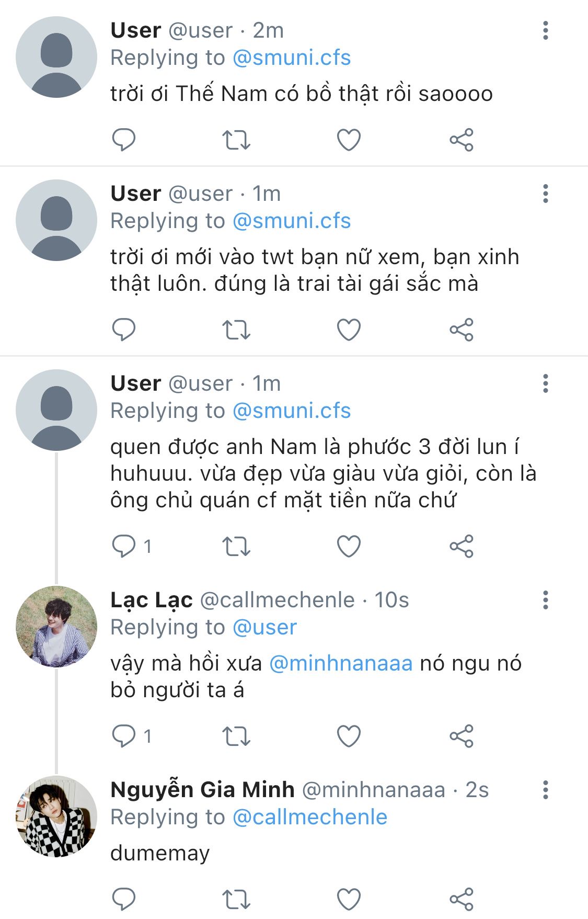Retweet Lạc Lạc's reply
588x919 pixels.
(236, 736)
